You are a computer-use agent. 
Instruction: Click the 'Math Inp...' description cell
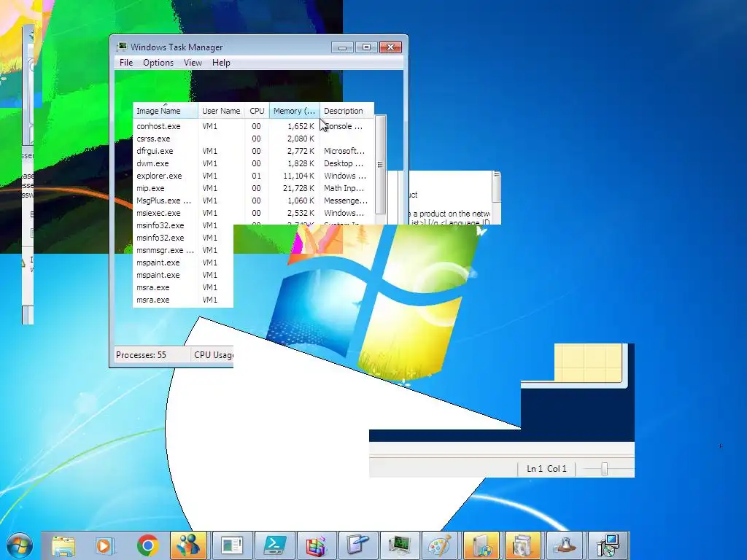(x=344, y=188)
